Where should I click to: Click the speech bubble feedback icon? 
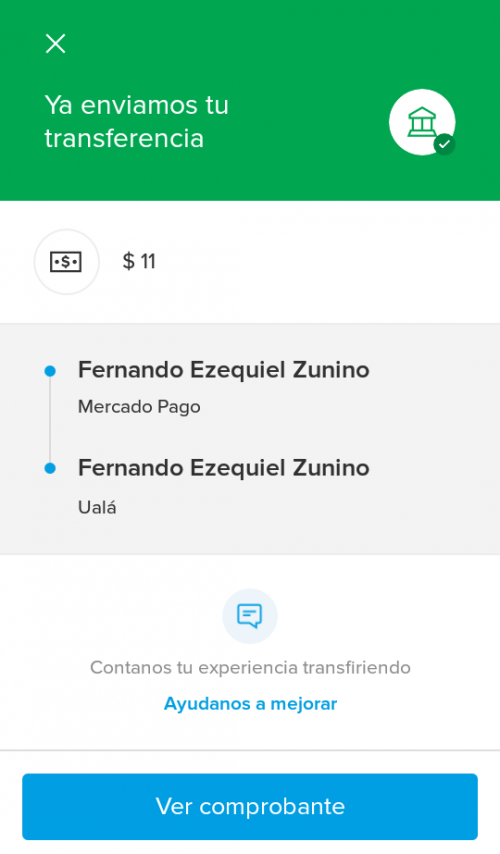coord(249,616)
